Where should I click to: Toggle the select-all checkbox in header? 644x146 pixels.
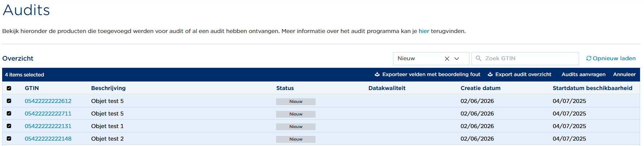9,88
